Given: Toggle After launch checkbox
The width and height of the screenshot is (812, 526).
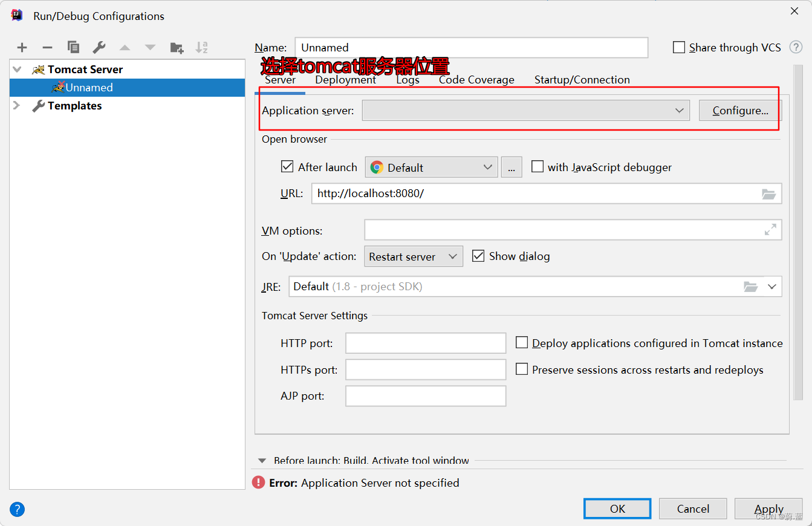Looking at the screenshot, I should (x=287, y=167).
